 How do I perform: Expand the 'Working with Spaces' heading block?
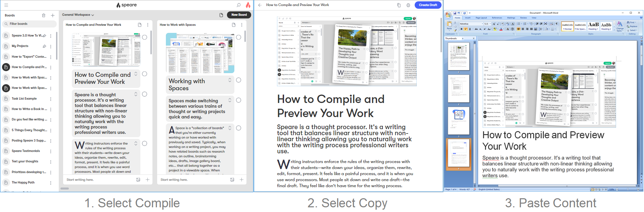[230, 80]
